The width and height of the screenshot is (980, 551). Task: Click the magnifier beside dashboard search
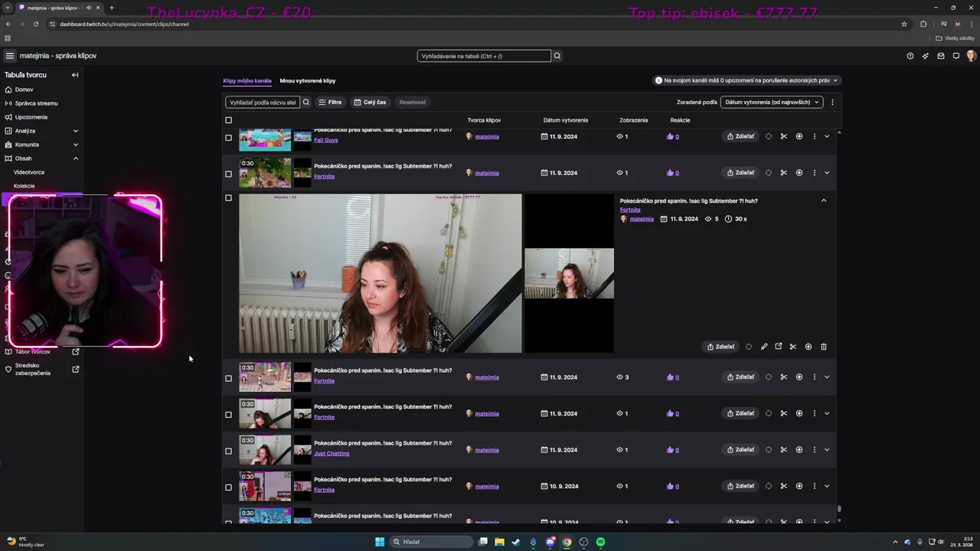[557, 56]
